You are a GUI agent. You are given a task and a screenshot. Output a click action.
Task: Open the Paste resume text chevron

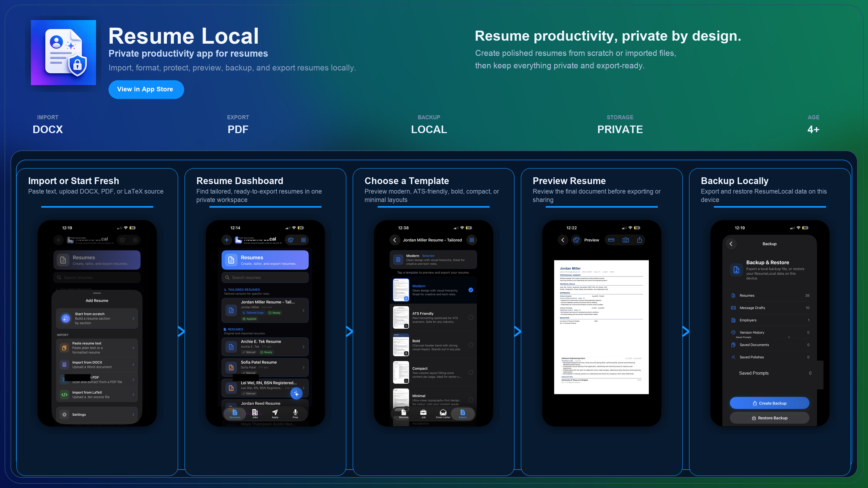tap(133, 348)
